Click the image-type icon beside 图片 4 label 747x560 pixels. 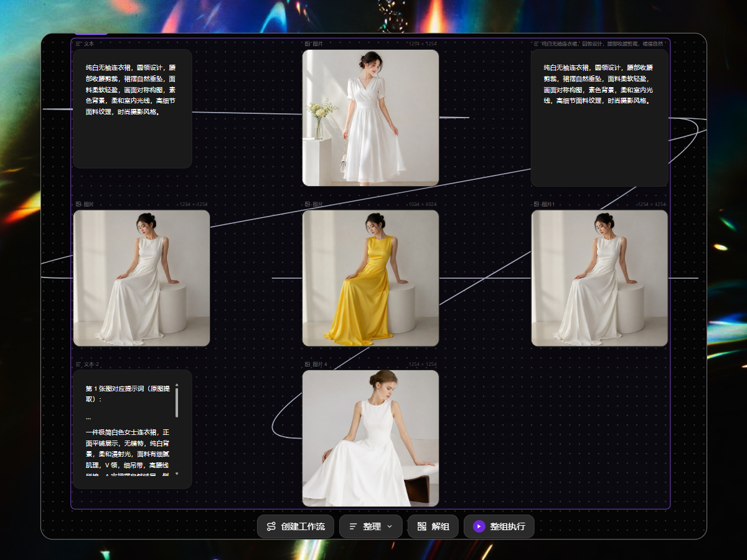point(308,365)
